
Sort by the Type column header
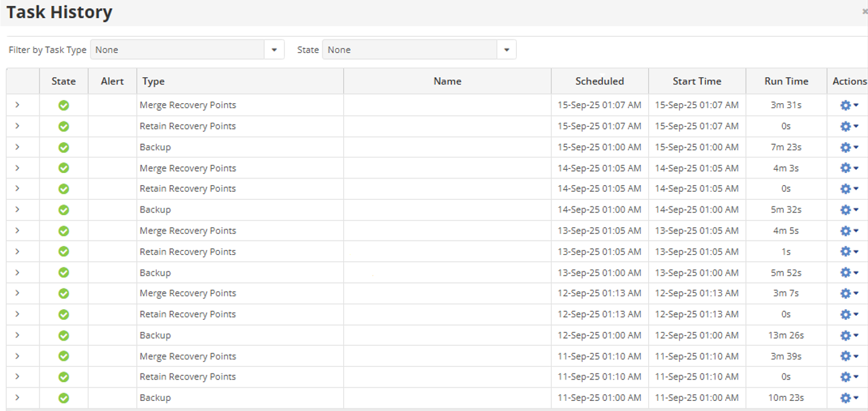point(241,81)
